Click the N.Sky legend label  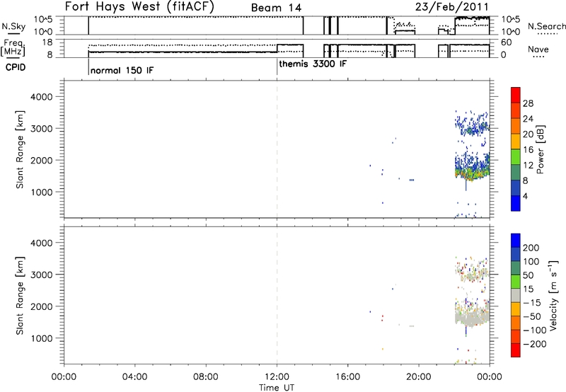tap(13, 26)
